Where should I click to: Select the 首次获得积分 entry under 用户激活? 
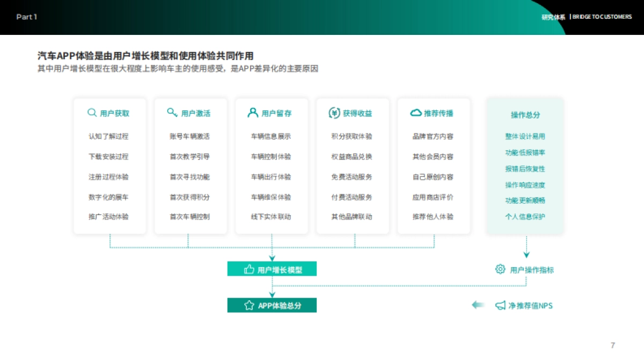pos(191,197)
